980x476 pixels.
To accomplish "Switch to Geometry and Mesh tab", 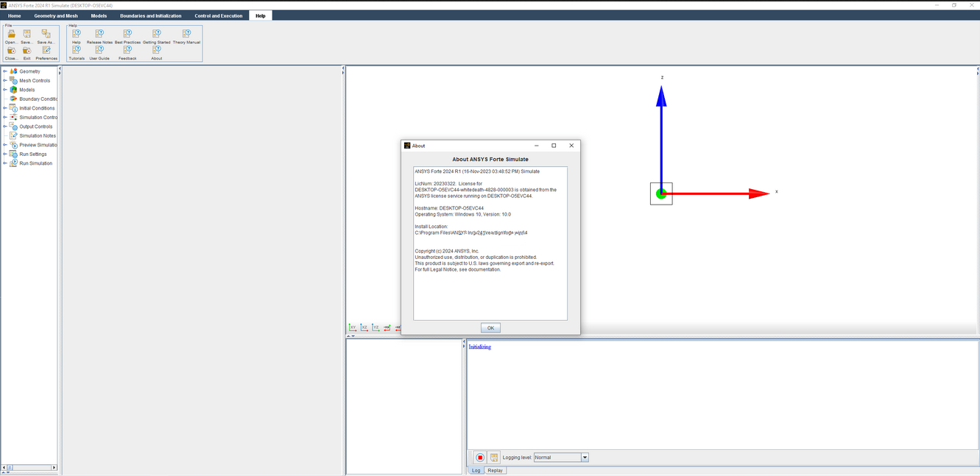I will pyautogui.click(x=56, y=15).
